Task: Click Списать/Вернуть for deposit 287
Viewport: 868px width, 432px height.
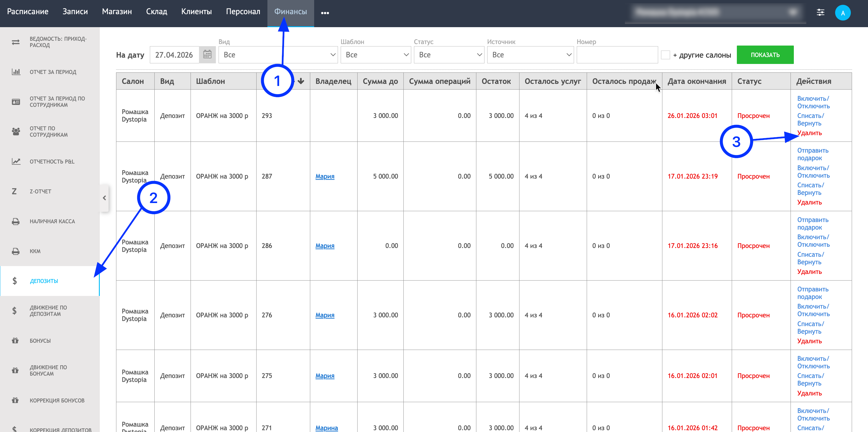Action: tap(810, 189)
